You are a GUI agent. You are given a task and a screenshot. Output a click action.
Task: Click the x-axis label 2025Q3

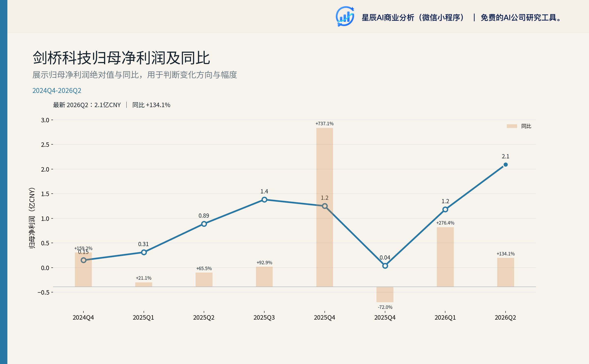point(264,317)
